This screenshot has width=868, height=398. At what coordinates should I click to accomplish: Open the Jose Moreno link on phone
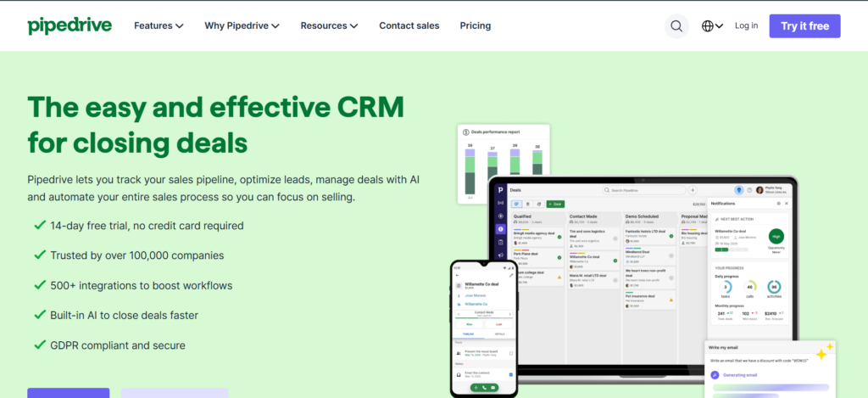pos(476,295)
